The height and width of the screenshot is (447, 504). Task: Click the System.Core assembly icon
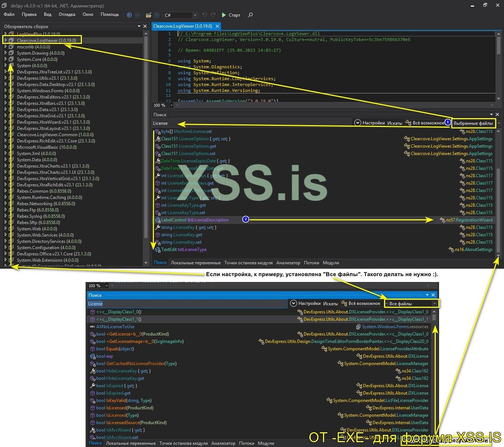(11, 59)
